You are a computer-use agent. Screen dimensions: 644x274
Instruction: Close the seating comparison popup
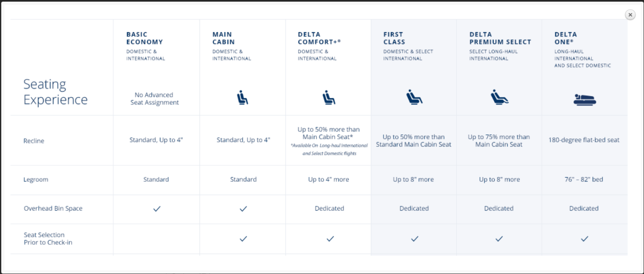[x=630, y=15]
